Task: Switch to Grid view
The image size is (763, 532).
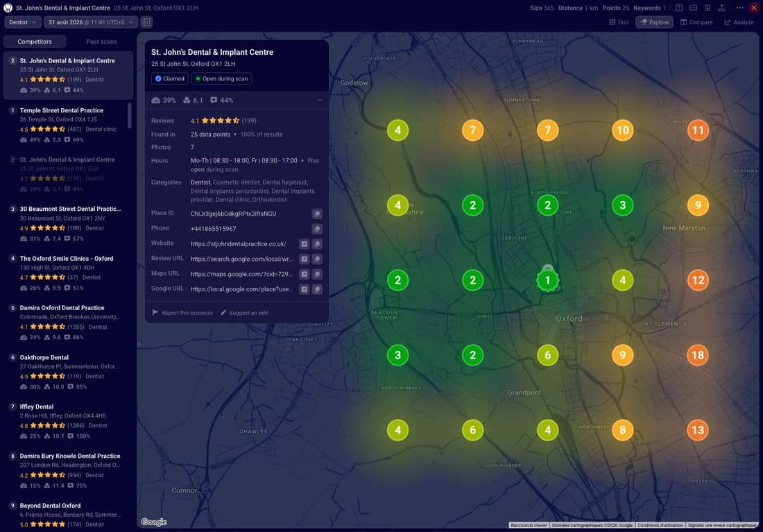Action: [x=619, y=22]
